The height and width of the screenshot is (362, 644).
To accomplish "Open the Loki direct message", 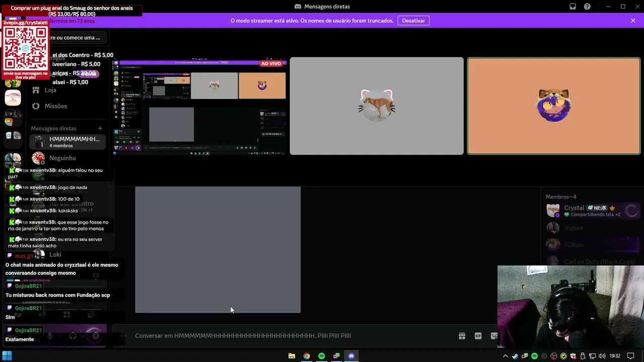I will [68, 254].
